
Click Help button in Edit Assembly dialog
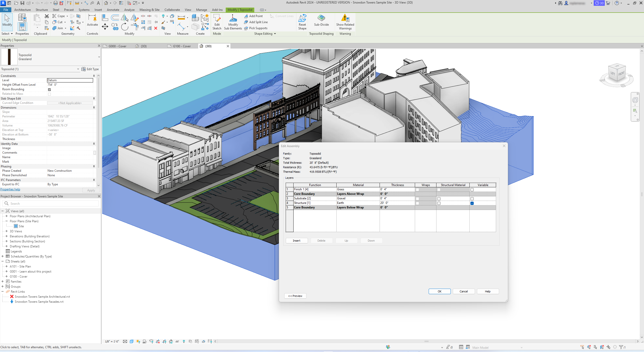(488, 291)
